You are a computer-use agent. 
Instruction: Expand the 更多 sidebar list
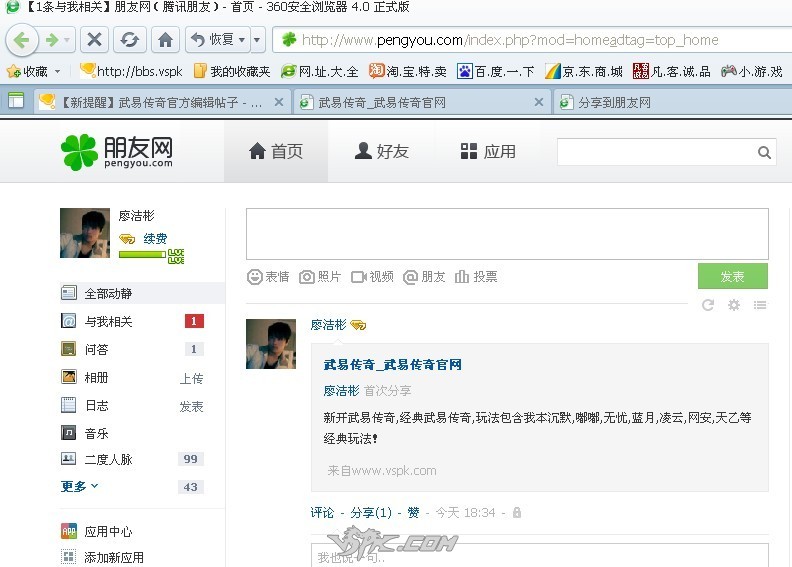[x=79, y=486]
